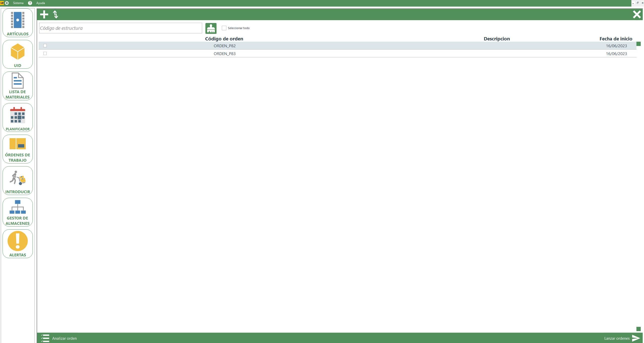Open Lista de Materiales section
The image size is (644, 343).
pyautogui.click(x=18, y=86)
